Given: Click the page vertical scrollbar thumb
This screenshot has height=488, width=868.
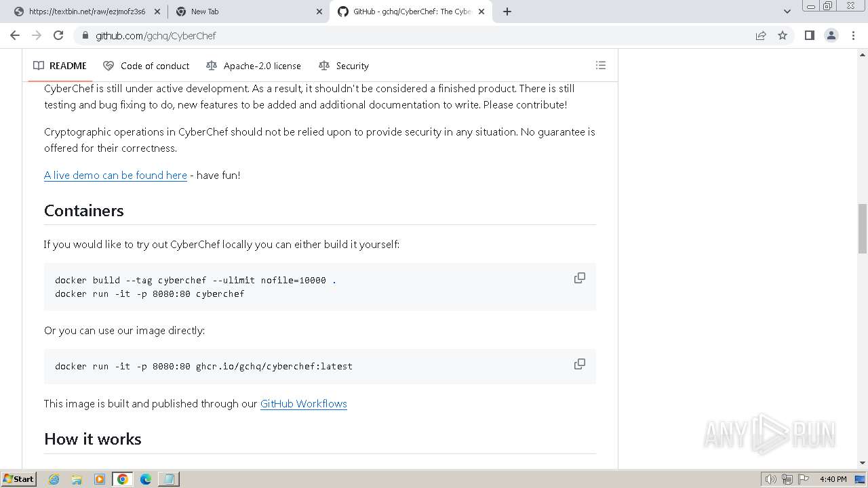Looking at the screenshot, I should [863, 228].
